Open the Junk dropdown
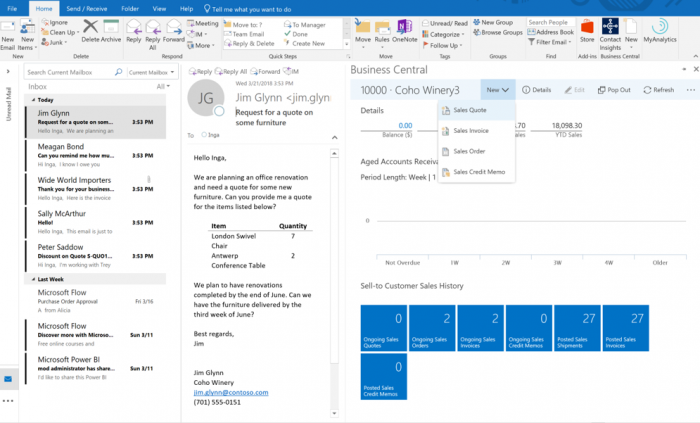This screenshot has height=423, width=700. (x=54, y=42)
